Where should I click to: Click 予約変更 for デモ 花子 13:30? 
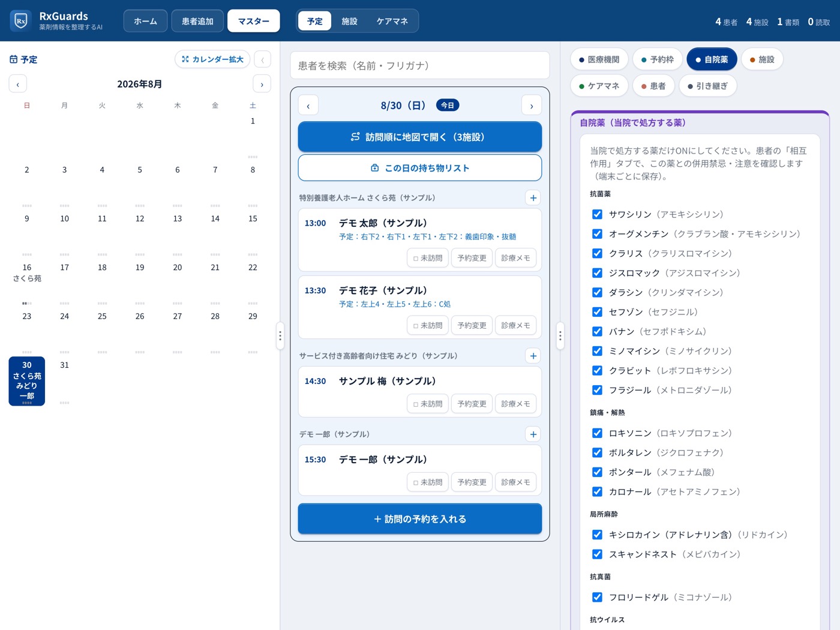coord(472,325)
